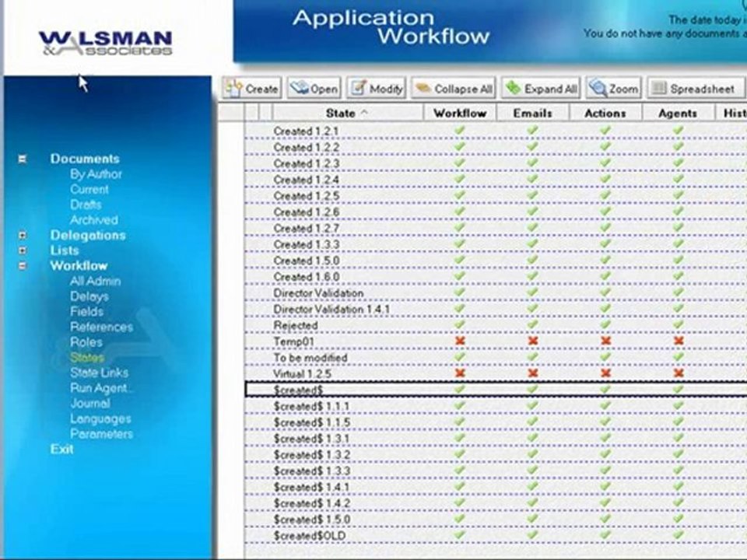Image resolution: width=747 pixels, height=560 pixels.
Task: Click the Walsman & Associates logo
Action: [x=105, y=43]
